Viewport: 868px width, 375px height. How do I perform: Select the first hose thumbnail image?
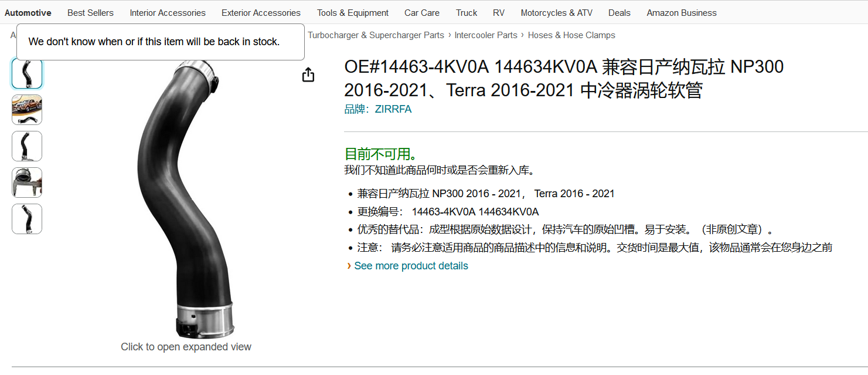(27, 73)
